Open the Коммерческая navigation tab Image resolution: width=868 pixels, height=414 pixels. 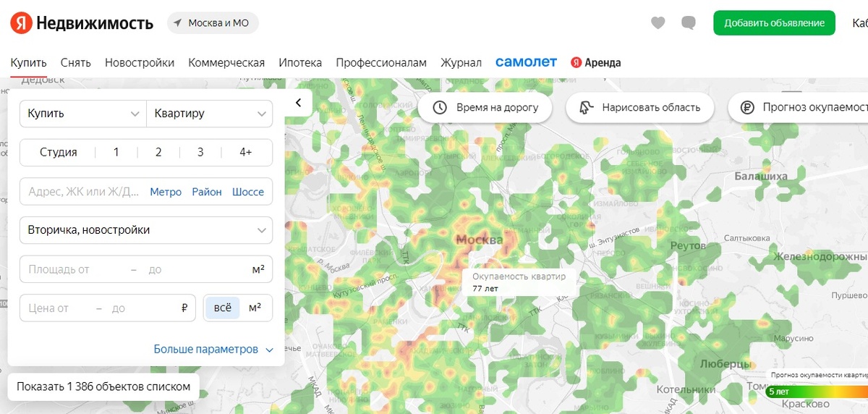(x=226, y=63)
